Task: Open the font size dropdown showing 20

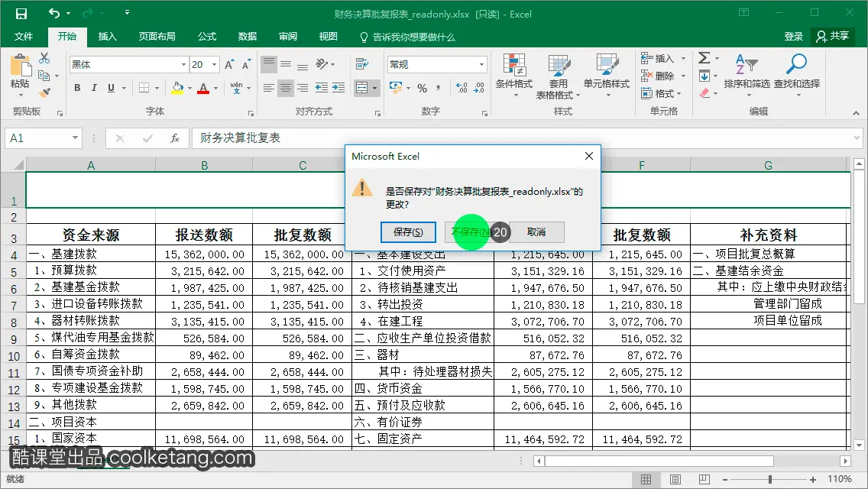Action: point(214,65)
